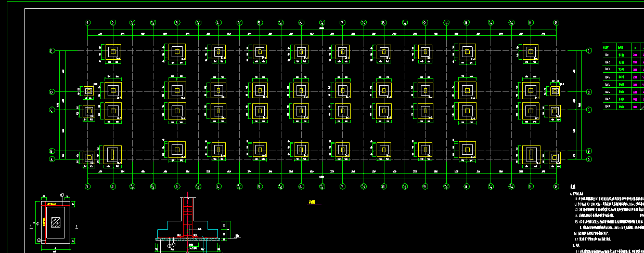Select axis bubble 3 above the plan

pos(177,23)
